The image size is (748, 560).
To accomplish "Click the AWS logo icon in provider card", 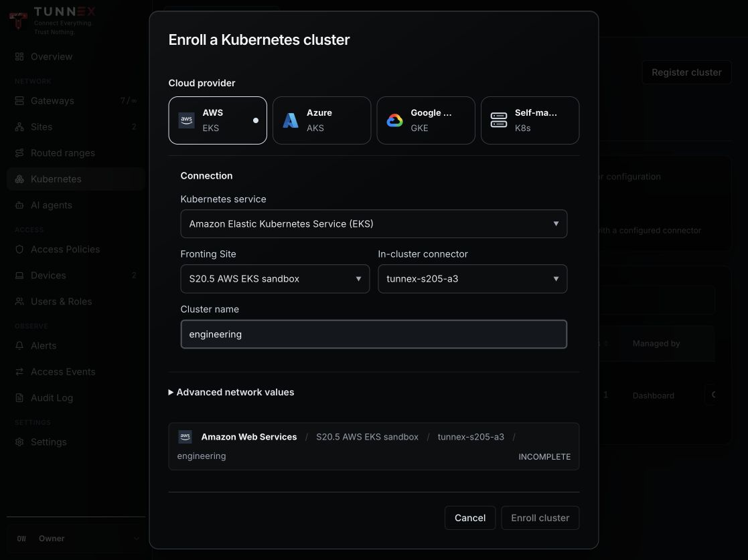I will pos(187,120).
